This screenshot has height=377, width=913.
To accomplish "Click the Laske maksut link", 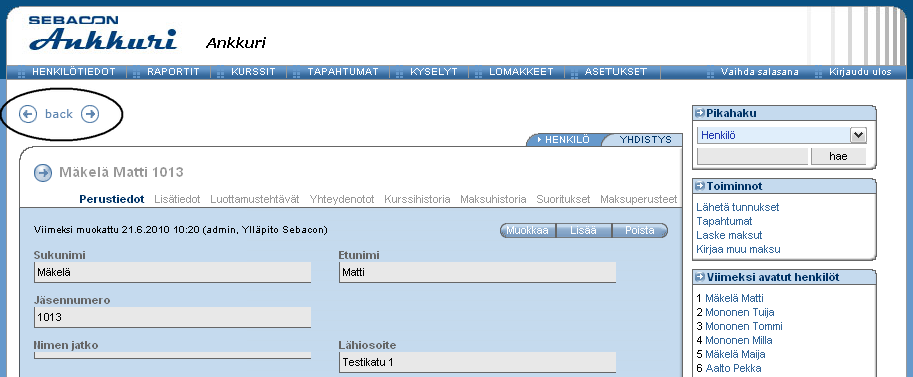I will [730, 235].
